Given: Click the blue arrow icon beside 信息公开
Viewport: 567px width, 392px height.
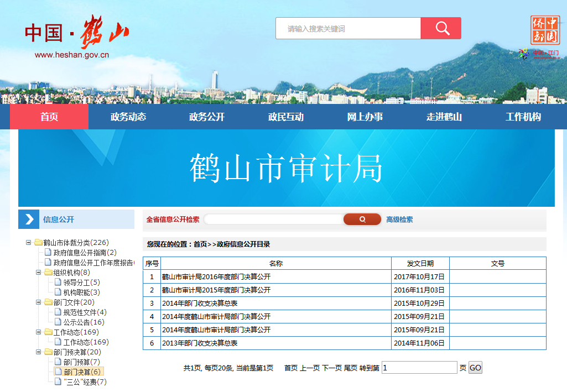Looking at the screenshot, I should point(29,219).
